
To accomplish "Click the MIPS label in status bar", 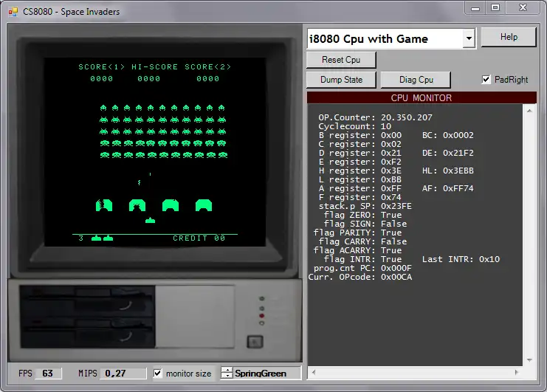I will (88, 373).
